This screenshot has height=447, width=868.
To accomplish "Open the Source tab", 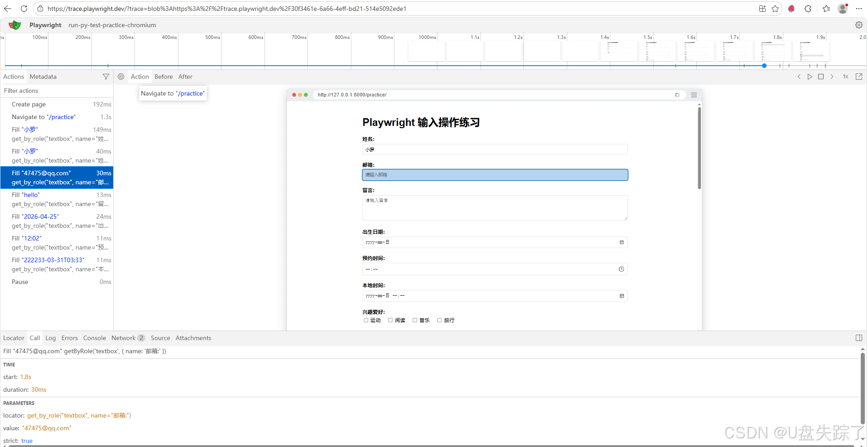I will (x=160, y=338).
